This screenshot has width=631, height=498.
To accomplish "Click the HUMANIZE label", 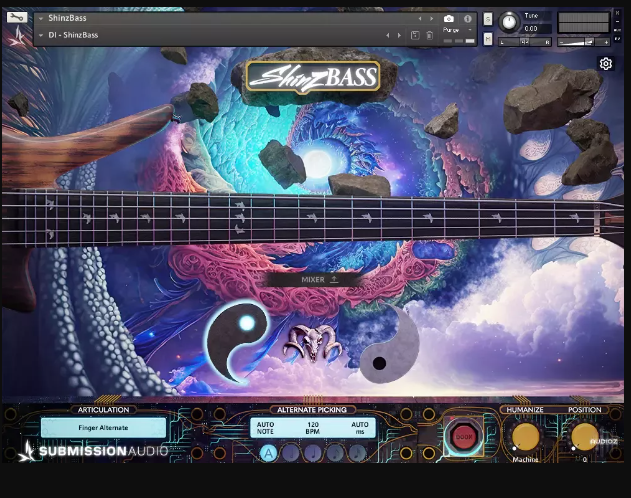I will (525, 410).
